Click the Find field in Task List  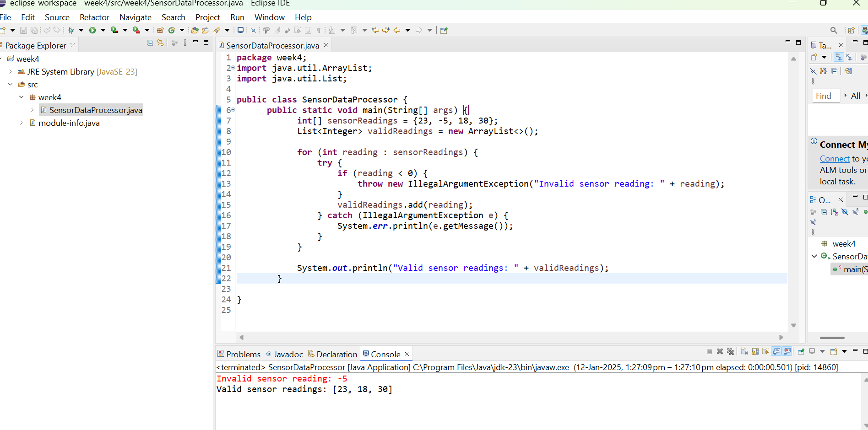coord(826,96)
